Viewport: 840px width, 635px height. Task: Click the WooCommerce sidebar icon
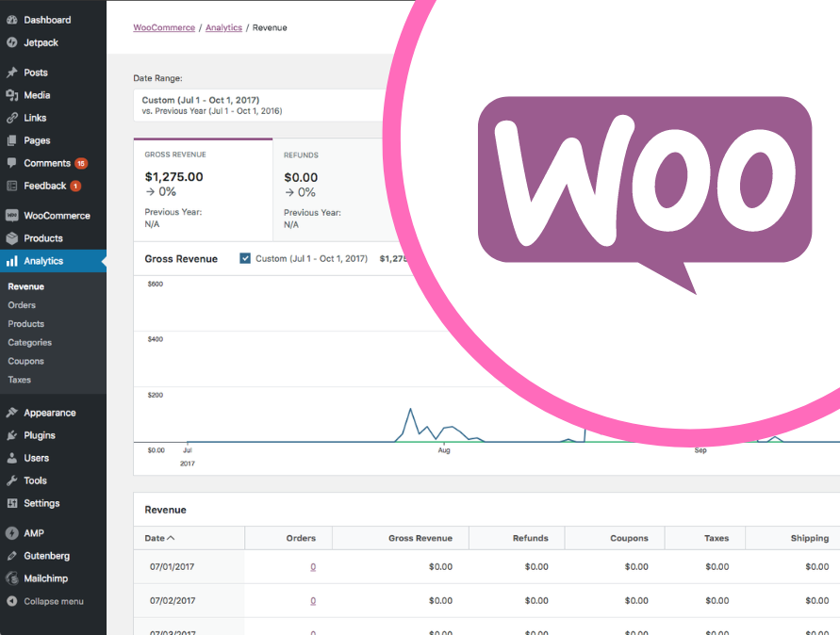(x=12, y=215)
